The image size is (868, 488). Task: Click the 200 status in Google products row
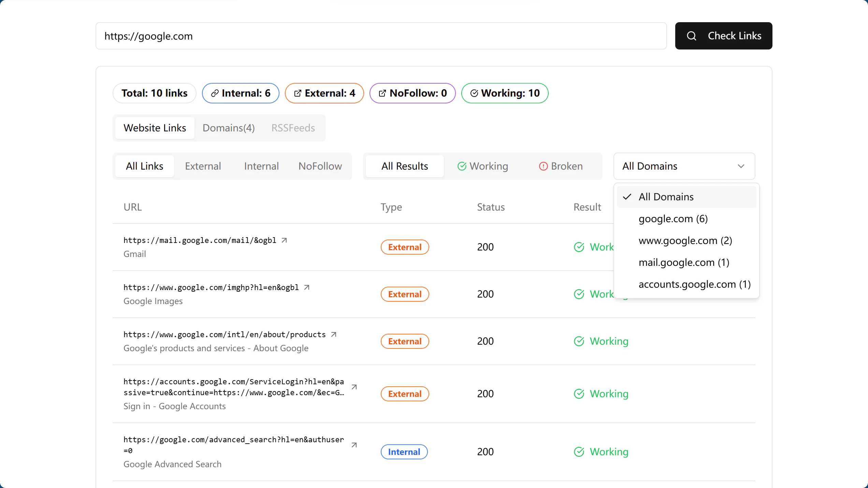(x=485, y=341)
